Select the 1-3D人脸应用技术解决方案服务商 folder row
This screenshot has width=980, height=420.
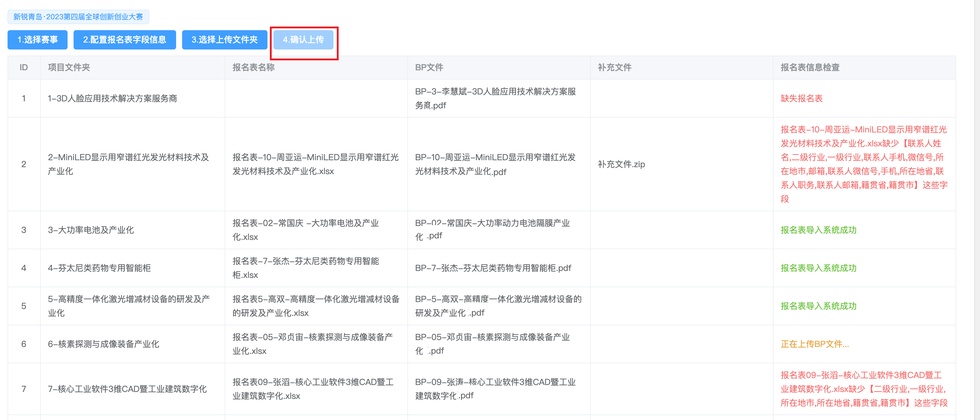coord(112,98)
